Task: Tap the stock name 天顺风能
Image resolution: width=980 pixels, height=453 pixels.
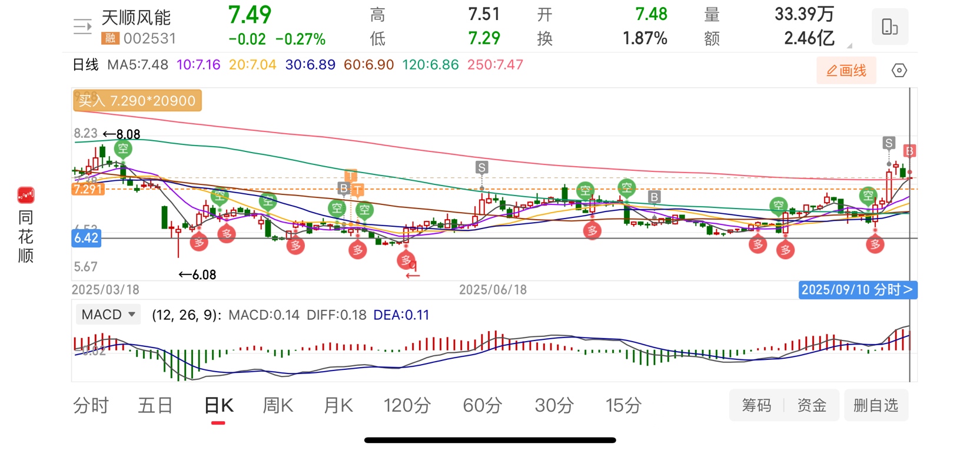Action: [136, 18]
